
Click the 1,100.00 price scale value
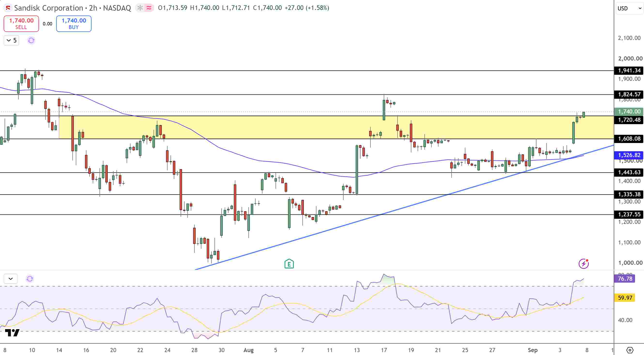click(x=629, y=242)
